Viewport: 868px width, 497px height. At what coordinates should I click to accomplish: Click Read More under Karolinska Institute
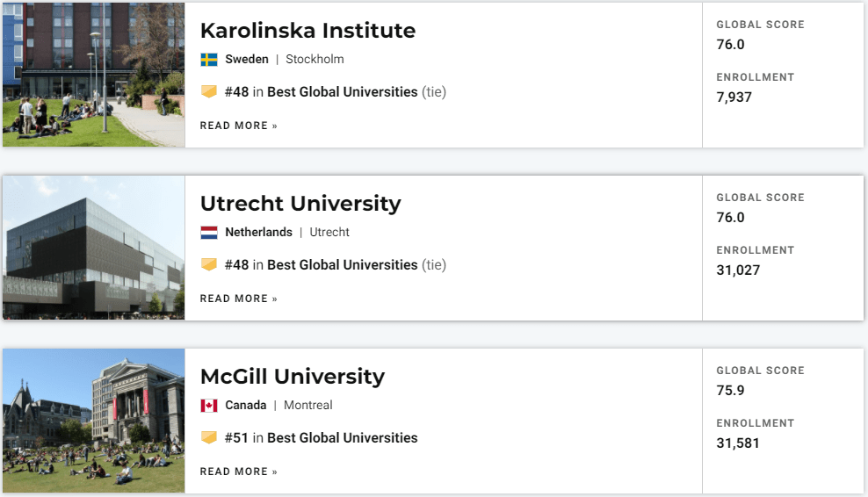pyautogui.click(x=239, y=126)
